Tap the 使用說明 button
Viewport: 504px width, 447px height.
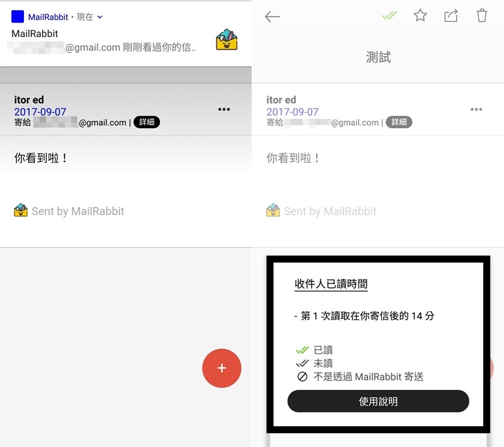[378, 401]
